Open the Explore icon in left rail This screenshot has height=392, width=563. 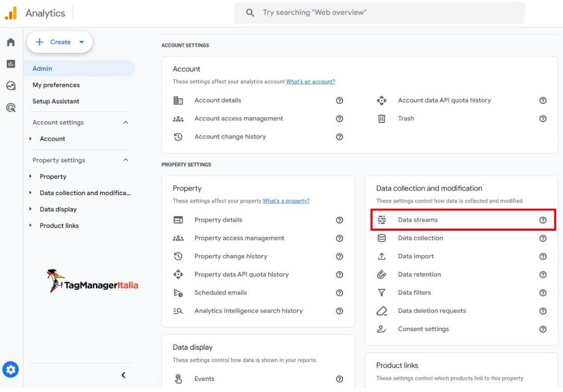(x=11, y=86)
